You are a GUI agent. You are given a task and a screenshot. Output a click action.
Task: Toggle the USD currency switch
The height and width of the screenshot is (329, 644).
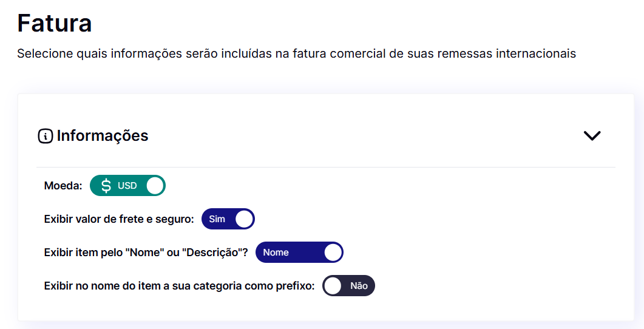pyautogui.click(x=127, y=186)
